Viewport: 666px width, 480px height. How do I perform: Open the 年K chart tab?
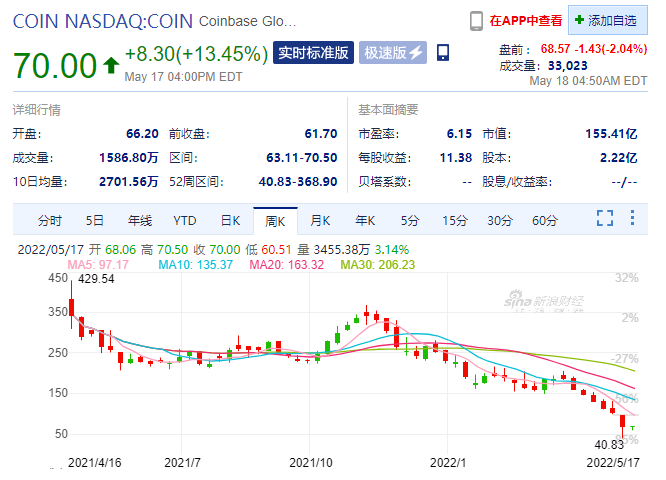coord(365,221)
